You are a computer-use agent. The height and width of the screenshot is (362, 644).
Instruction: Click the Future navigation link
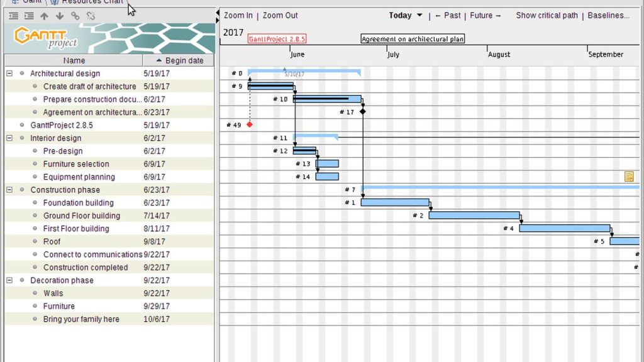click(x=486, y=15)
